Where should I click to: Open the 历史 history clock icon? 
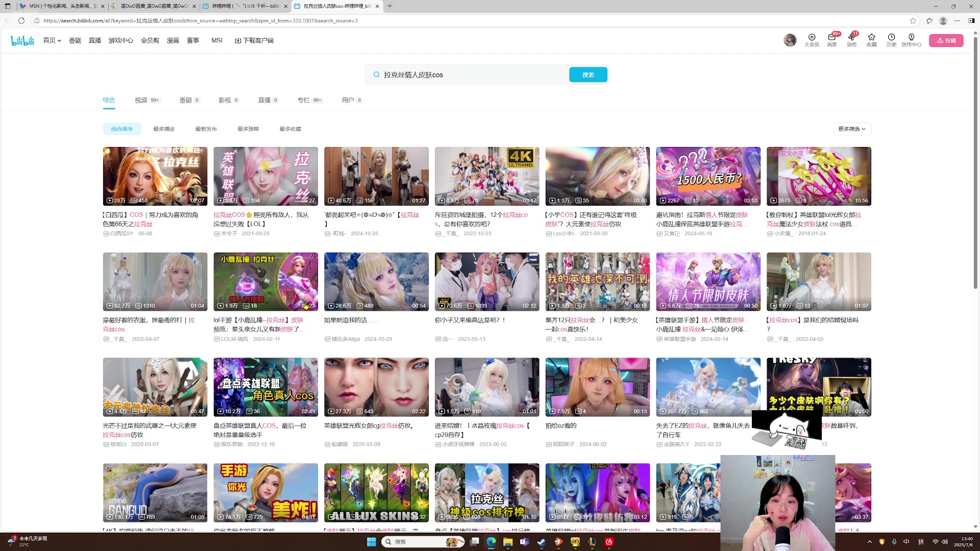tap(891, 40)
